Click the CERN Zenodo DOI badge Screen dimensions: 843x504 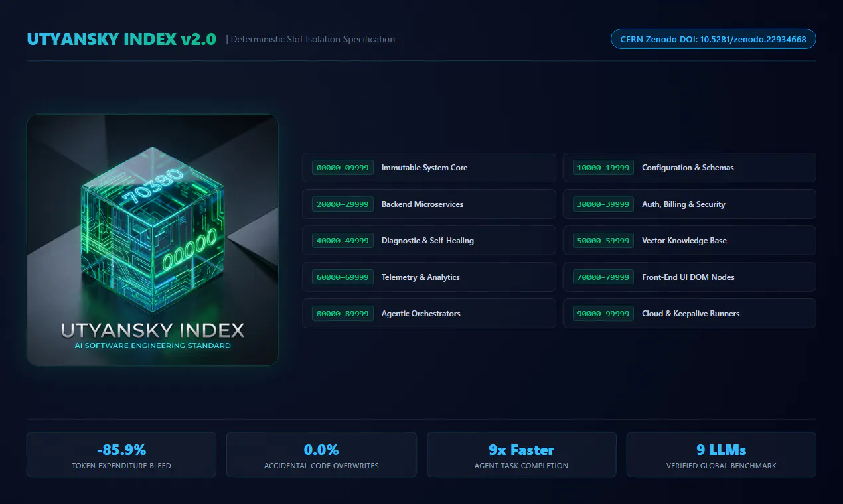click(x=713, y=39)
